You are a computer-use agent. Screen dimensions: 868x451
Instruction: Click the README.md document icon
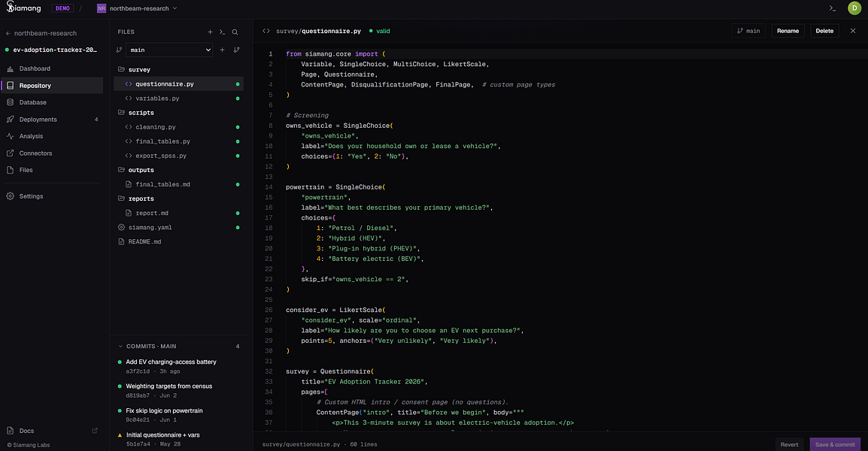point(121,242)
